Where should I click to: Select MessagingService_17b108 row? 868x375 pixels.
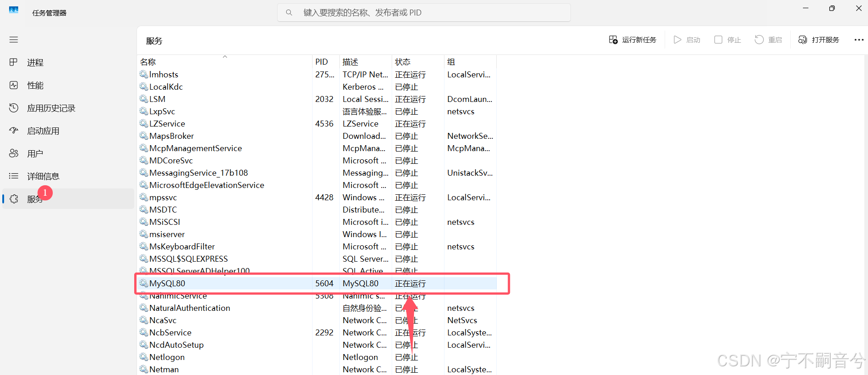[x=317, y=173]
